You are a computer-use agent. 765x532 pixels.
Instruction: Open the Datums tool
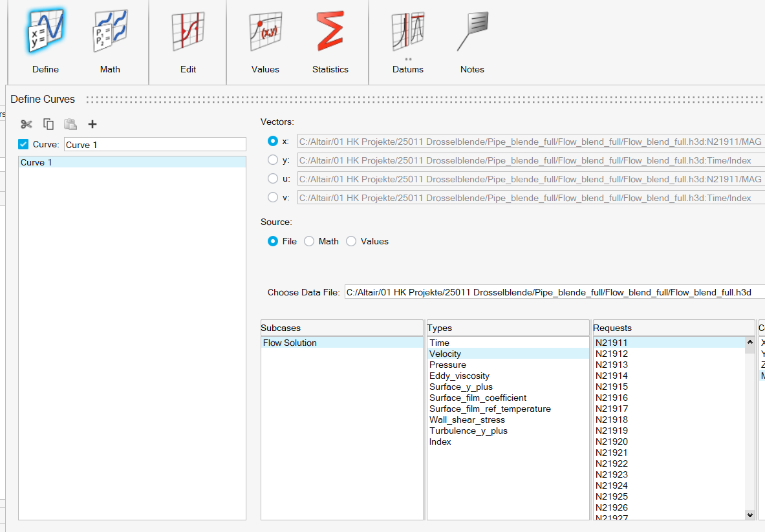coord(408,41)
